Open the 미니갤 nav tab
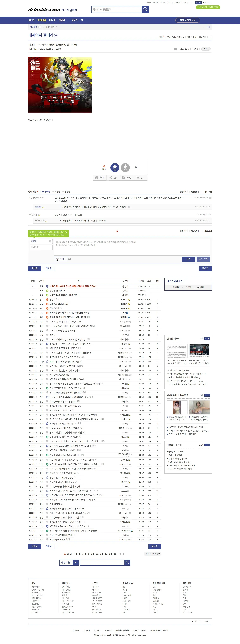The height and width of the screenshot is (644, 240). click(52, 20)
